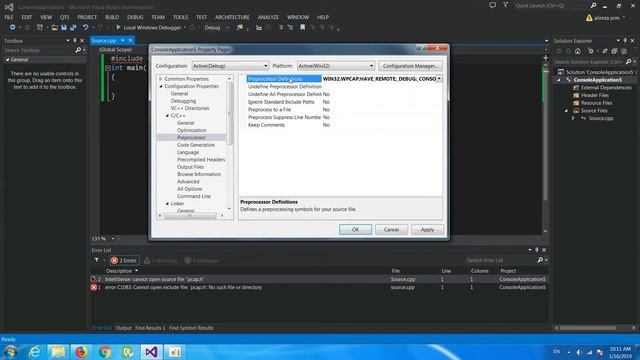Toggle the Warnings filter in Error List

pos(160,260)
